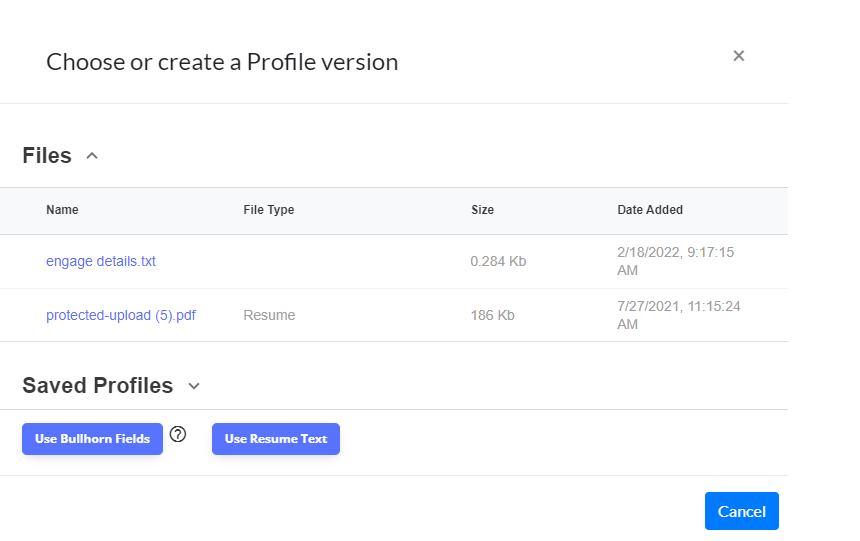Screen dimensions: 860x541
Task: Click the Use Bullhorn Fields button
Action: tap(92, 439)
